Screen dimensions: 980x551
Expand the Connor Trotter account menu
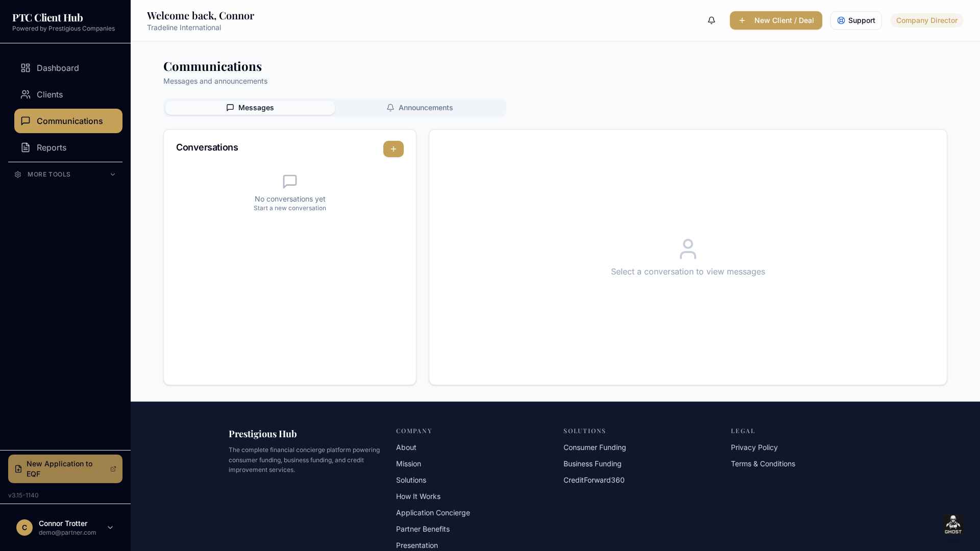(65, 528)
